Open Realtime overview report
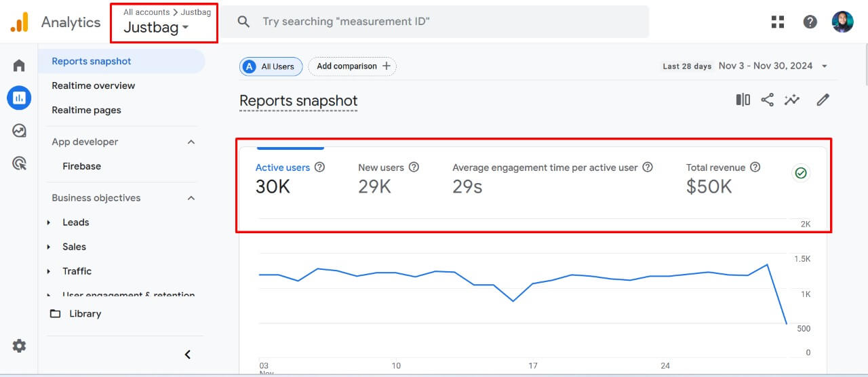The height and width of the screenshot is (377, 868). point(94,85)
